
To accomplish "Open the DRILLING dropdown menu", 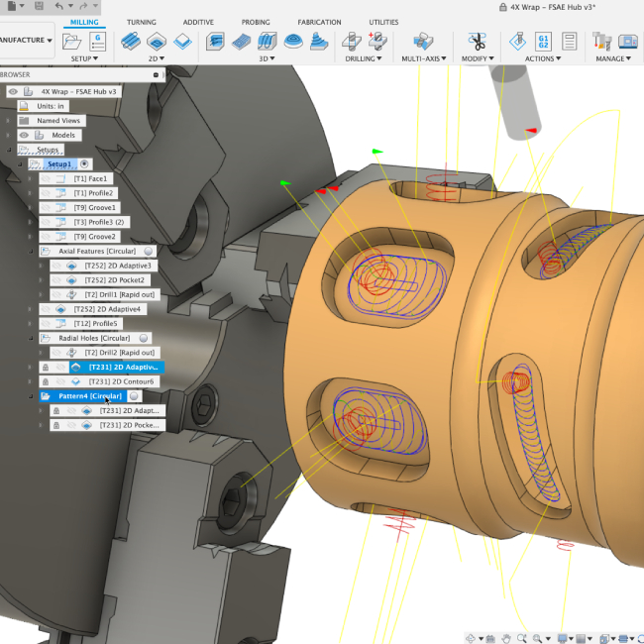I will click(x=364, y=58).
